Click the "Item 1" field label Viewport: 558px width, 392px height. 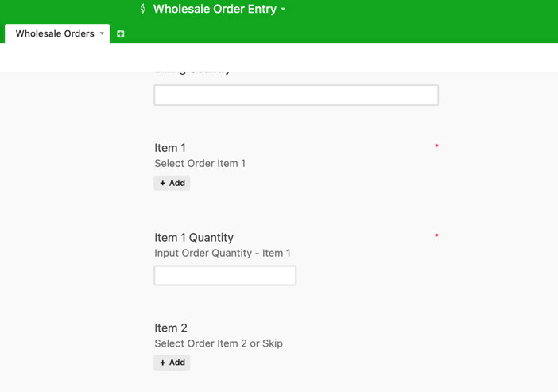coord(170,148)
